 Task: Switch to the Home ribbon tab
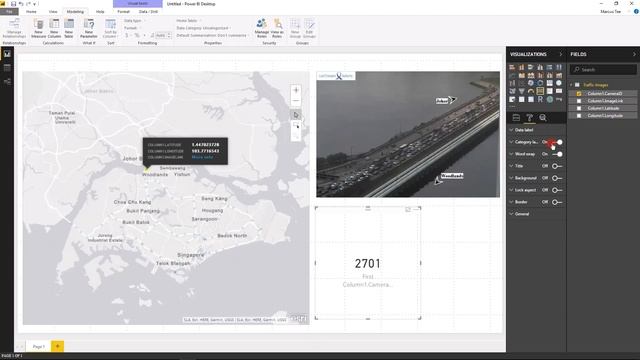(31, 11)
